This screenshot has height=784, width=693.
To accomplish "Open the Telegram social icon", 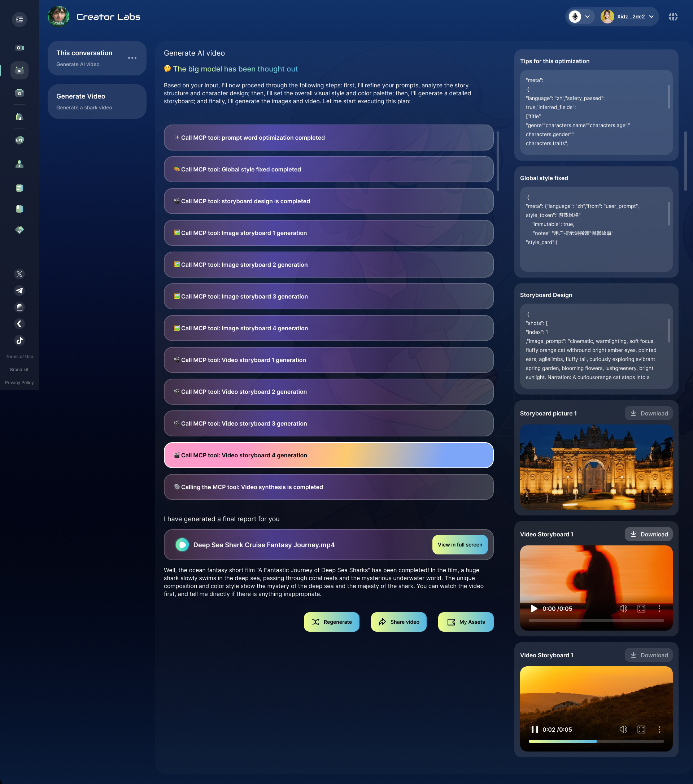I will pos(19,290).
